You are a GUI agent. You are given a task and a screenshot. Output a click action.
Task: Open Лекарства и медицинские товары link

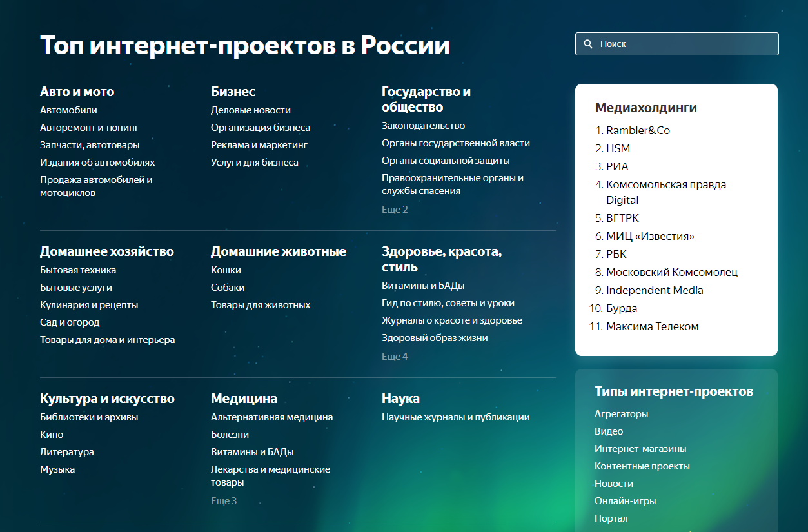pos(271,476)
